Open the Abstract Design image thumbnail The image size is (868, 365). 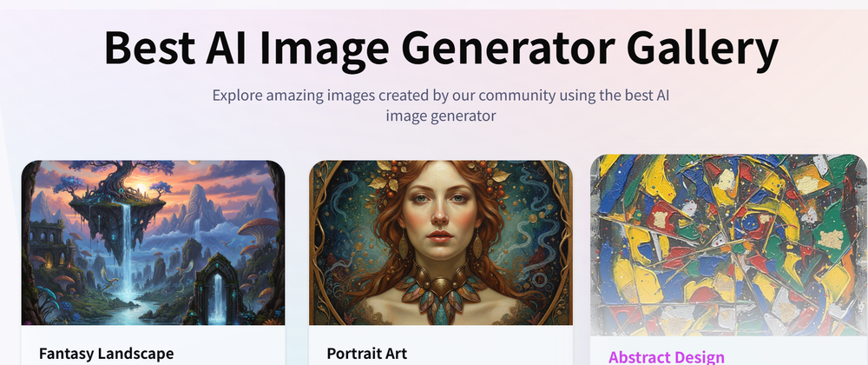coord(728,245)
